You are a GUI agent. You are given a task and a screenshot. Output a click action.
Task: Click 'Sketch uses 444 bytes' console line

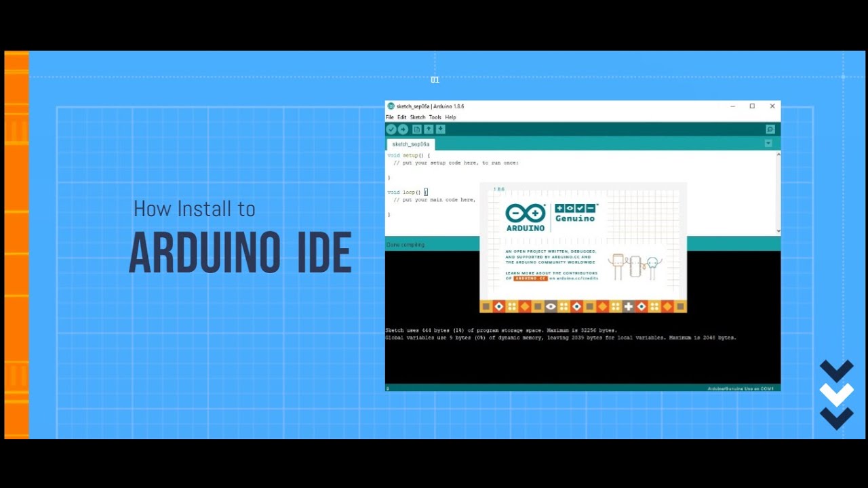click(x=501, y=331)
